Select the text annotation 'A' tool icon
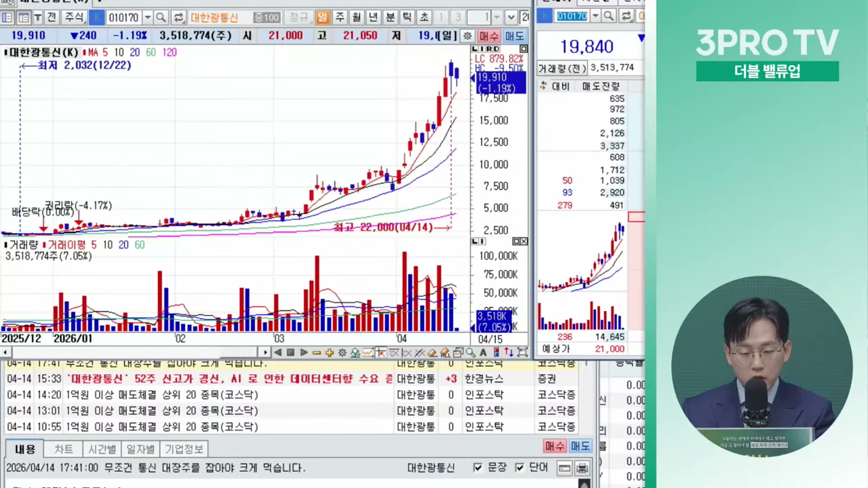This screenshot has height=488, width=868. pyautogui.click(x=483, y=353)
